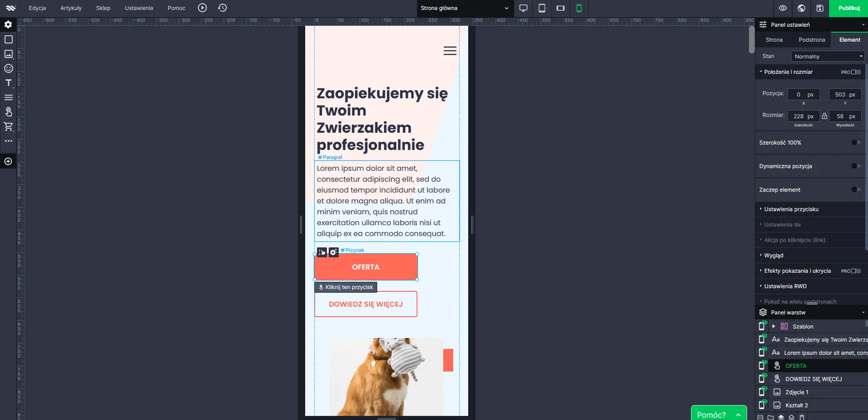Click the Publikuj button
The height and width of the screenshot is (420, 868).
(849, 8)
